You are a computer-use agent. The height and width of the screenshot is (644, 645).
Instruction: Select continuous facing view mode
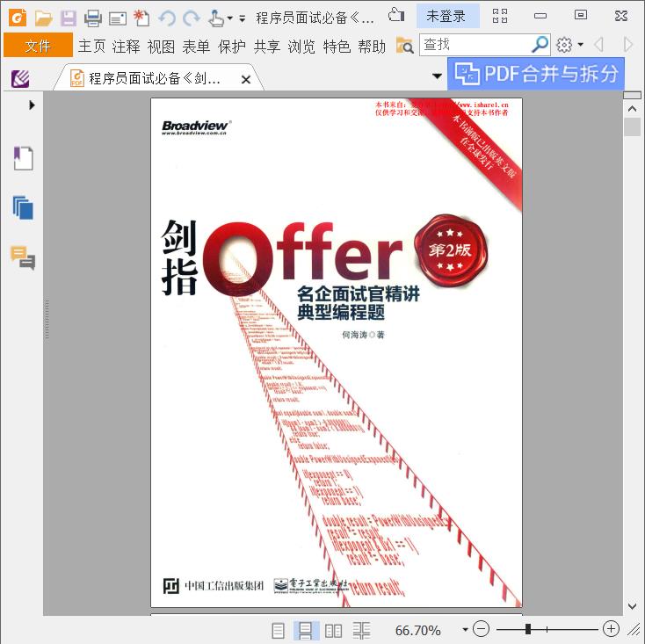tap(361, 630)
